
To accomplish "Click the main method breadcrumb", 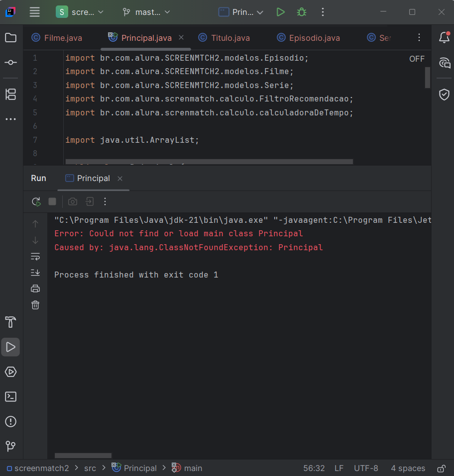I will click(187, 469).
